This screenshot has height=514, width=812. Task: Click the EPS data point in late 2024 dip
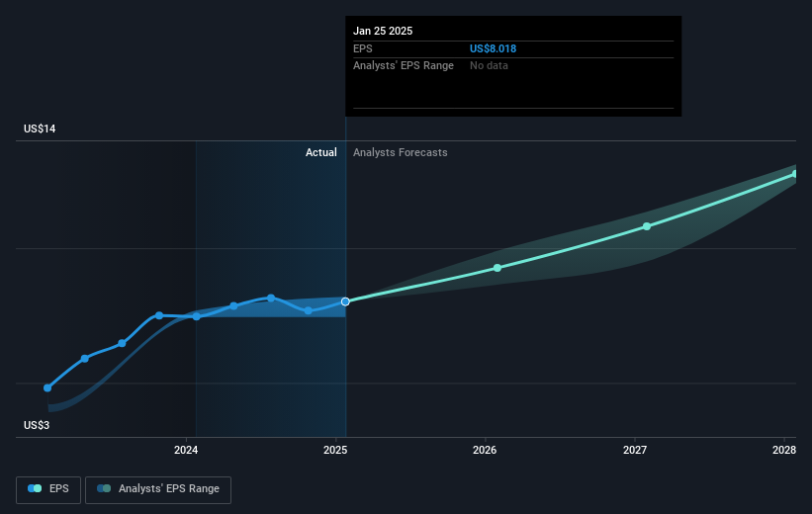click(309, 310)
